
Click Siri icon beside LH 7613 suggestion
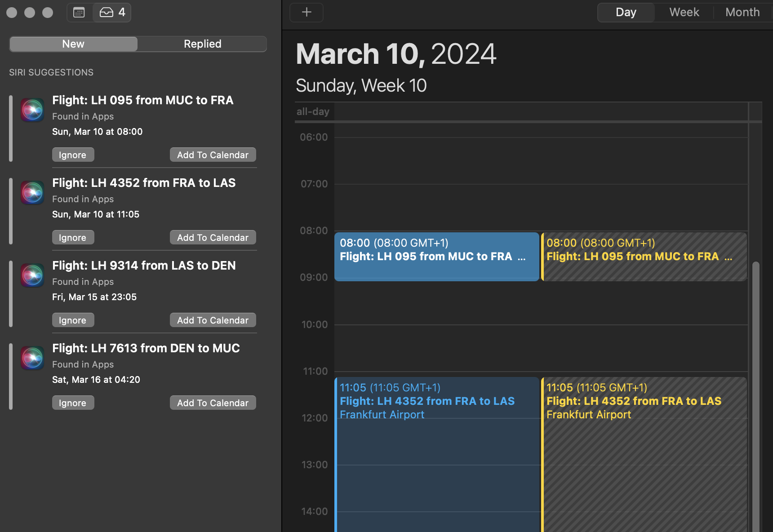(32, 358)
